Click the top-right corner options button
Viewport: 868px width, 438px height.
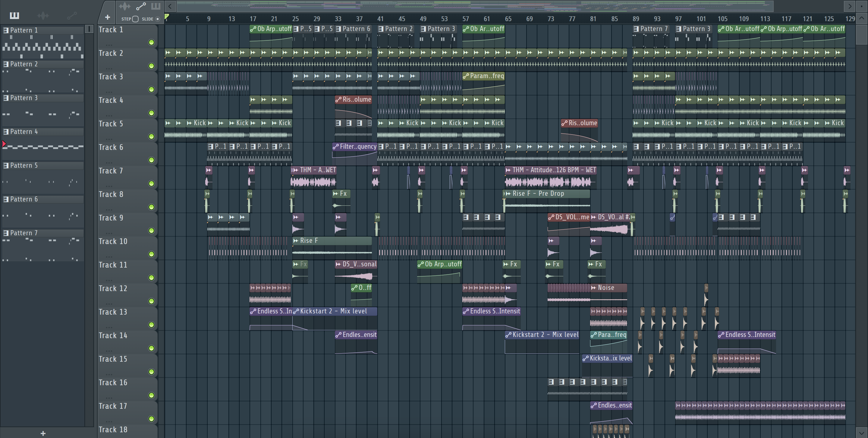(x=862, y=6)
